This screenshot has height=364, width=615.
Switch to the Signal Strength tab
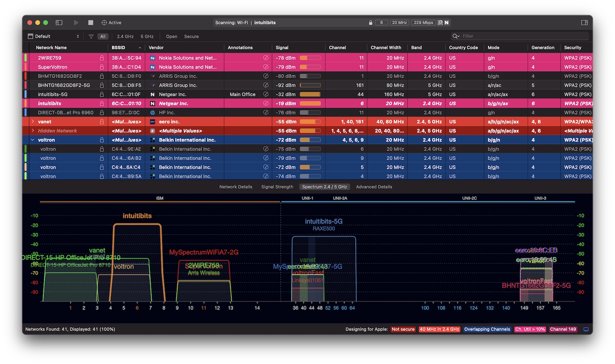tap(277, 187)
